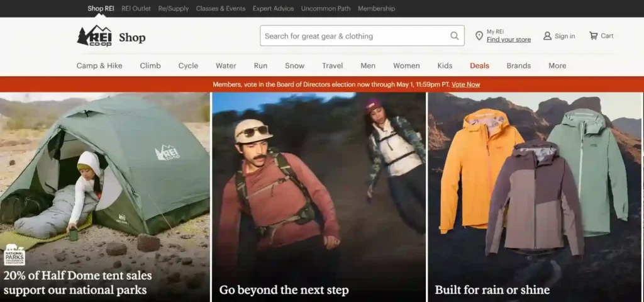644x302 pixels.
Task: Click the Find your store link
Action: (508, 40)
